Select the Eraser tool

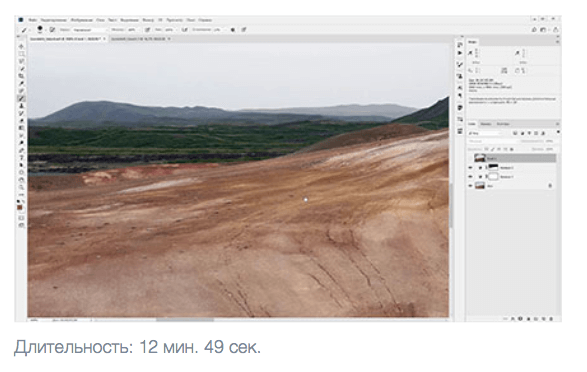click(x=21, y=121)
